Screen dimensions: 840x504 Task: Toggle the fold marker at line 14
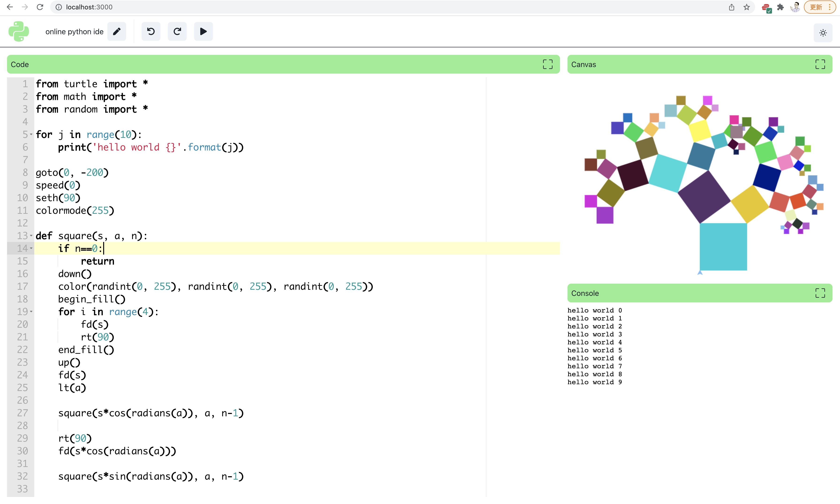pyautogui.click(x=31, y=248)
